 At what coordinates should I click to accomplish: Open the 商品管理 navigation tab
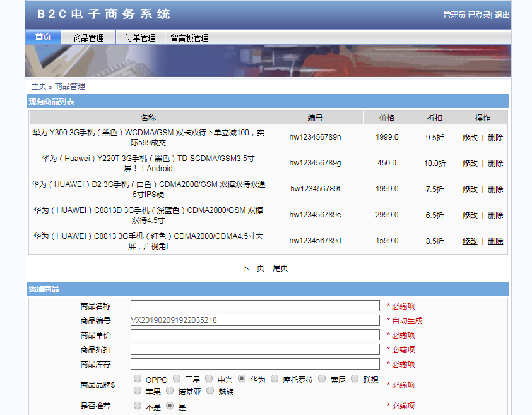pyautogui.click(x=88, y=38)
